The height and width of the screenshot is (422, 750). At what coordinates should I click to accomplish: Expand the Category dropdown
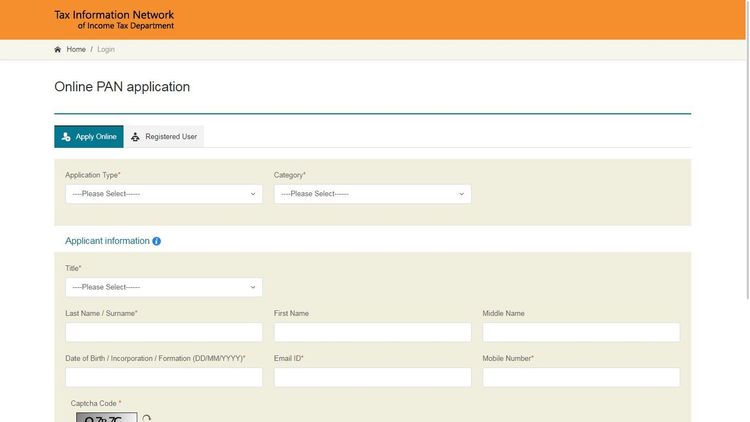pos(372,194)
